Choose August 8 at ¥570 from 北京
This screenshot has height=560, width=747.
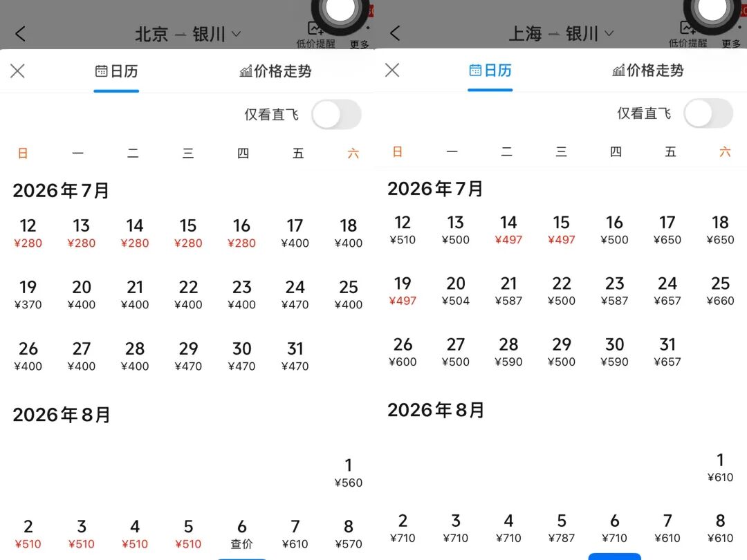point(348,534)
